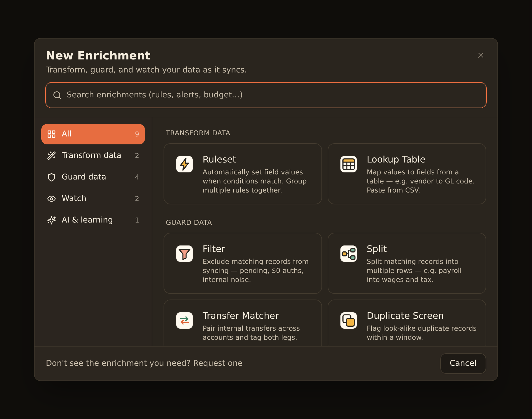
Task: Click the count 1 beside AI & learning
Action: (137, 220)
